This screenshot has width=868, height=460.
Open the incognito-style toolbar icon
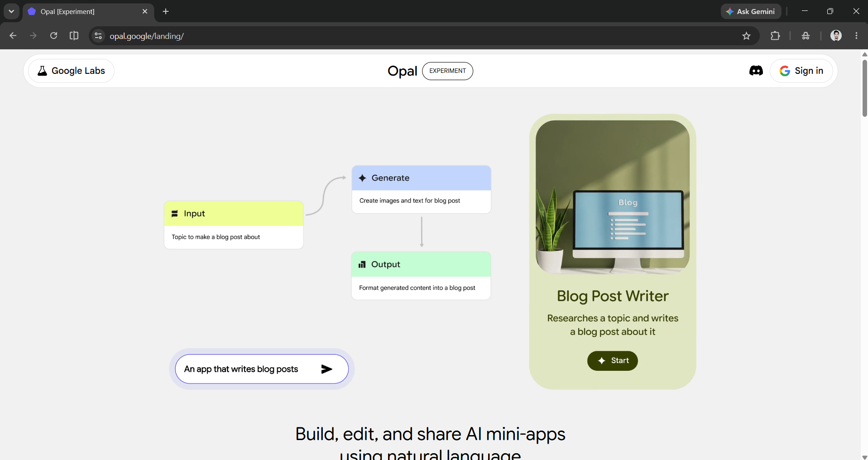click(806, 36)
